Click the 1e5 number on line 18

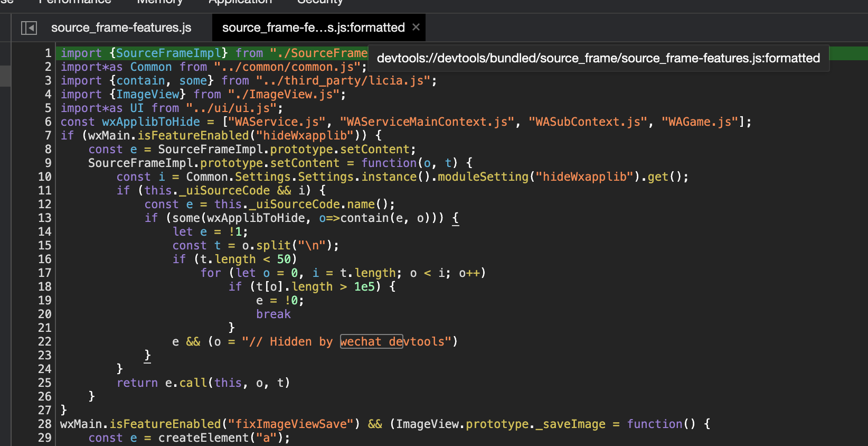(x=364, y=286)
